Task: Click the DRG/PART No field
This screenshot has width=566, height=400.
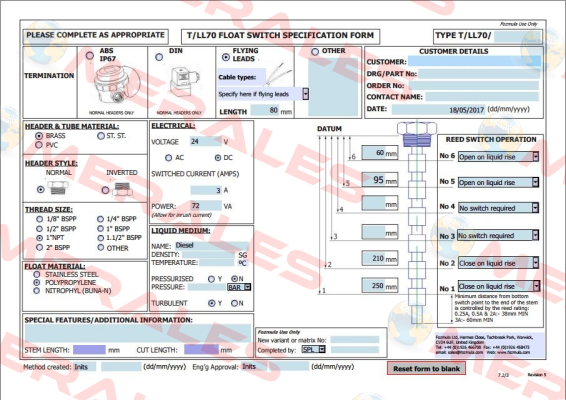Action: (x=479, y=74)
